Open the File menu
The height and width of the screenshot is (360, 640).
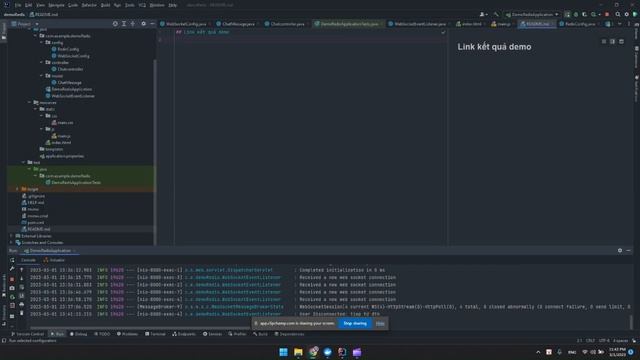[x=18, y=5]
